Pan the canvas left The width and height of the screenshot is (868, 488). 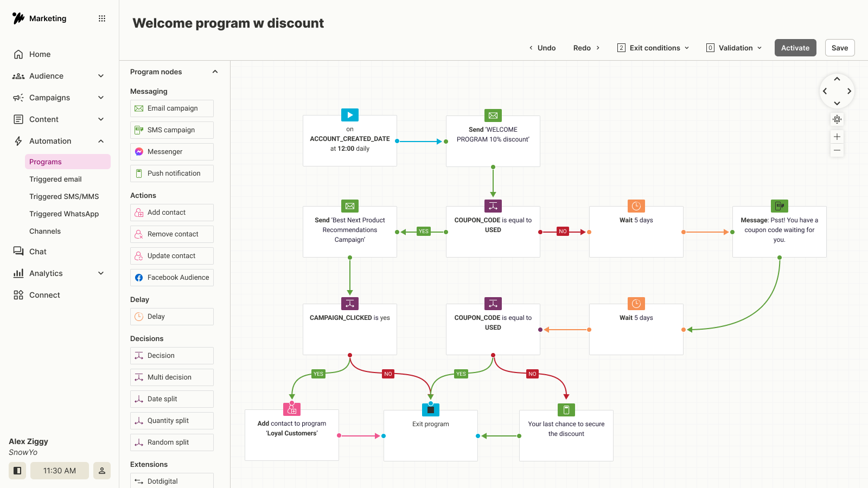click(825, 91)
